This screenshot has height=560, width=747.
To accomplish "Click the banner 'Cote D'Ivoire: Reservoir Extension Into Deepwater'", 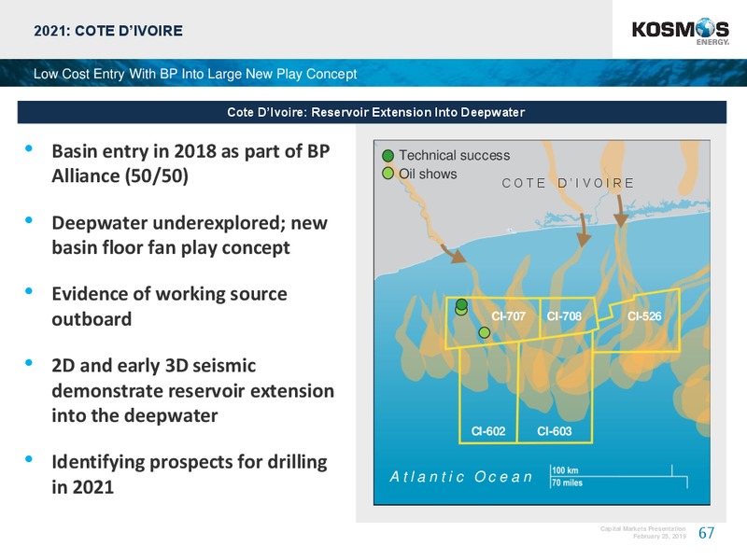I will pyautogui.click(x=372, y=112).
